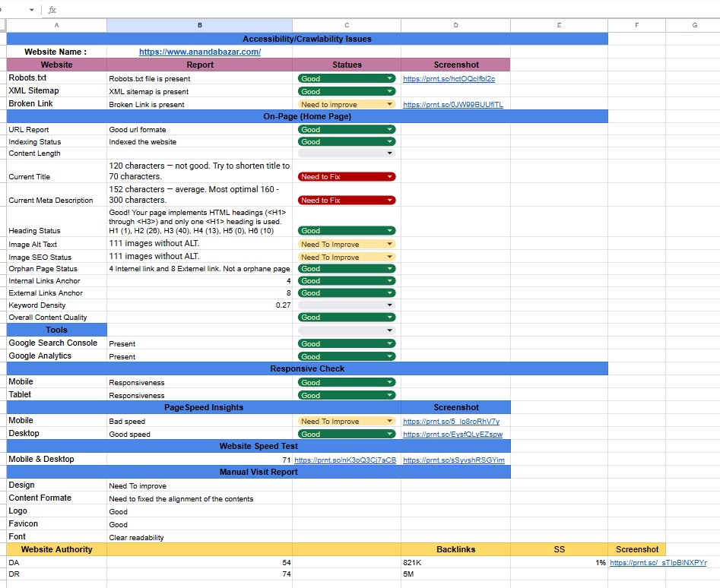The width and height of the screenshot is (720, 588).
Task: Select the Favicon label cell
Action: (x=56, y=523)
